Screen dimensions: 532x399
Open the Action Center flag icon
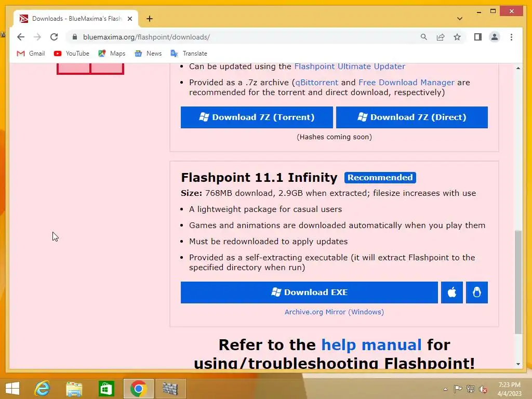(x=458, y=389)
